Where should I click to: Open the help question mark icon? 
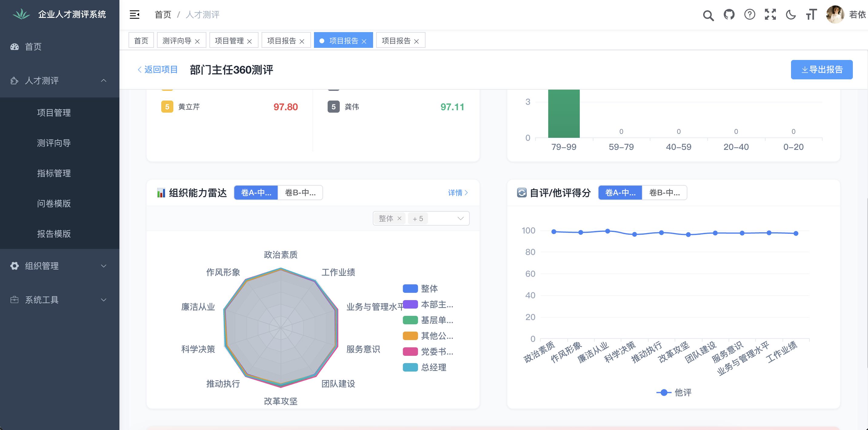749,15
